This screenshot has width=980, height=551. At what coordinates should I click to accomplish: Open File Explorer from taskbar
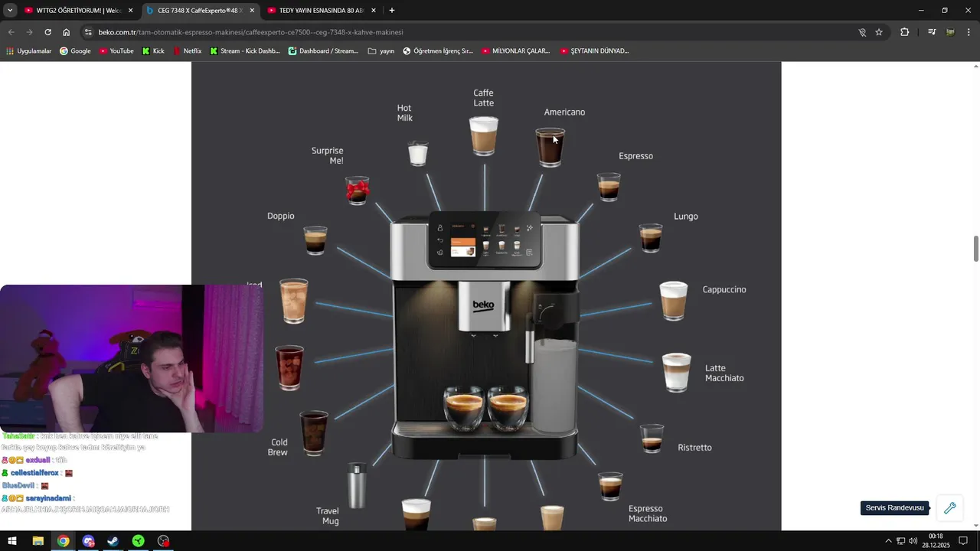tap(38, 541)
